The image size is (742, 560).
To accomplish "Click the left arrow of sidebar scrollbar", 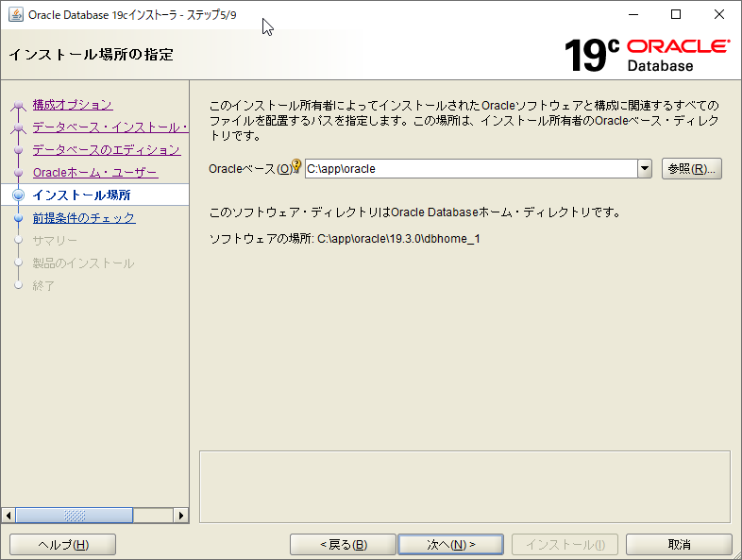I will click(8, 516).
